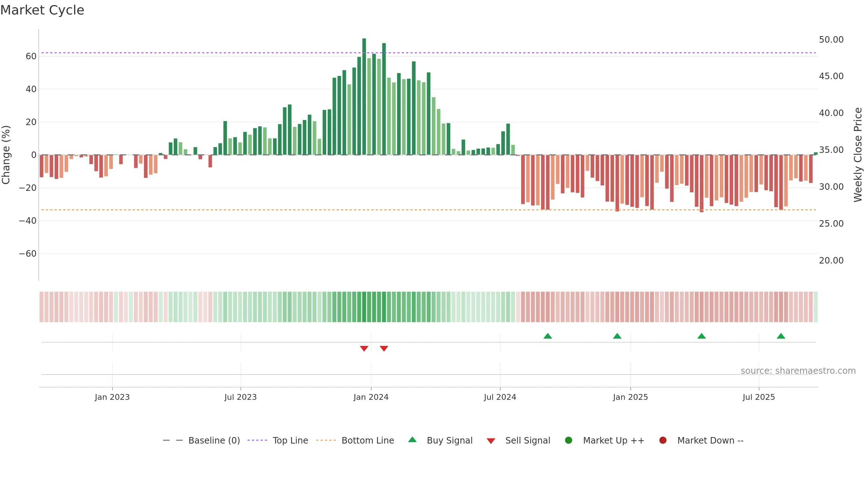
Task: Click the purple dotted Top Line
Action: point(429,53)
